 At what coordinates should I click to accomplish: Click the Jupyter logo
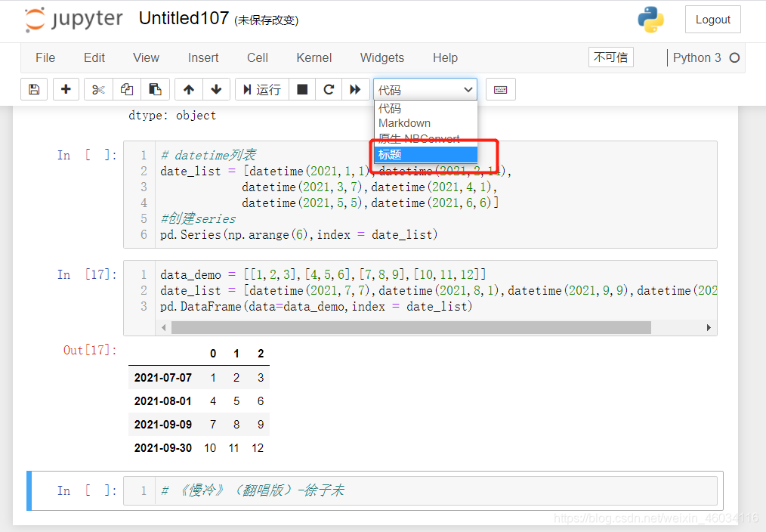pyautogui.click(x=74, y=20)
